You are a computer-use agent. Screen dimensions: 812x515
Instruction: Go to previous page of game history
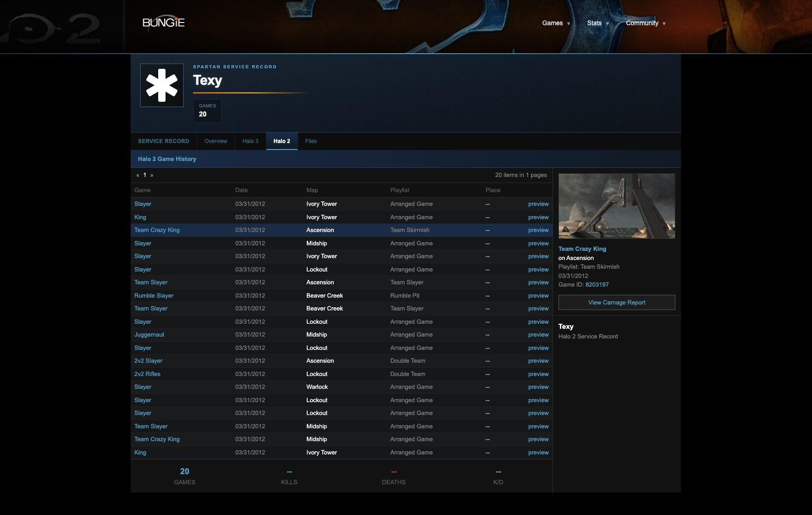coord(138,175)
